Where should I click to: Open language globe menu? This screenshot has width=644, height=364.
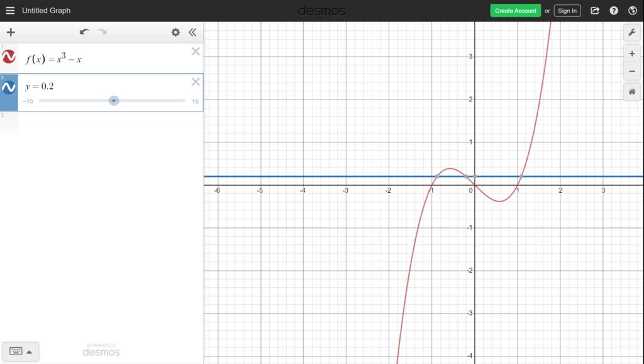[x=633, y=11]
